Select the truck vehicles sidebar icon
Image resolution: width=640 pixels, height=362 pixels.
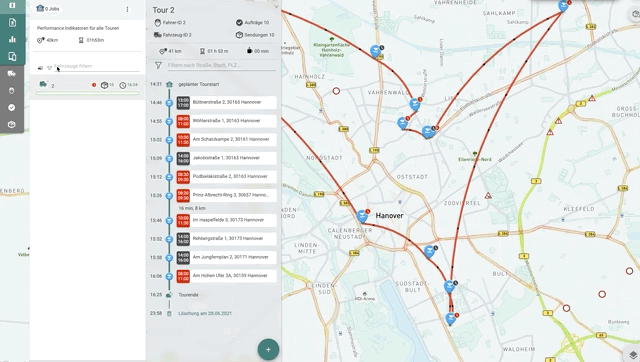[x=11, y=74]
